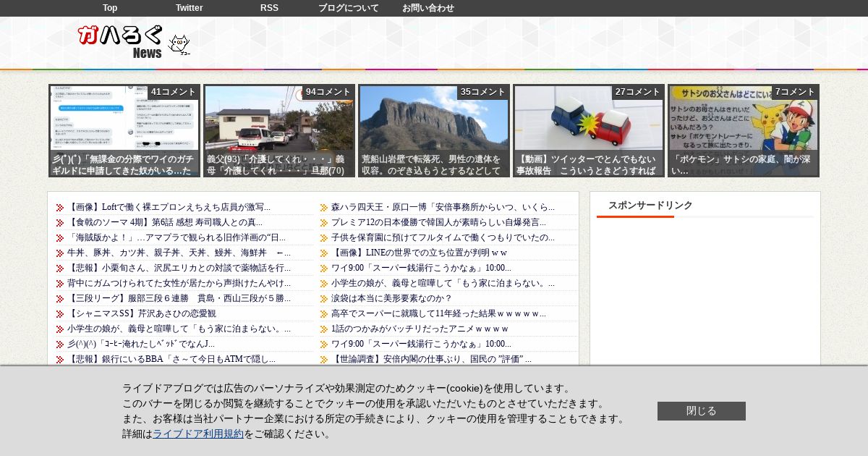Viewport: 868px width, 456px height.
Task: Open the 義父(93) ambulance article thumbnail
Action: pos(279,130)
